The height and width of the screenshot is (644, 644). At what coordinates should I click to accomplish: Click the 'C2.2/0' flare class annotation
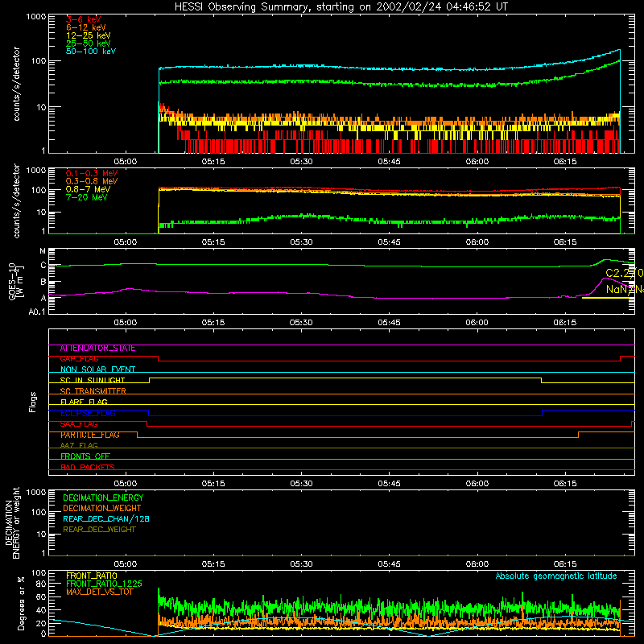coord(625,273)
